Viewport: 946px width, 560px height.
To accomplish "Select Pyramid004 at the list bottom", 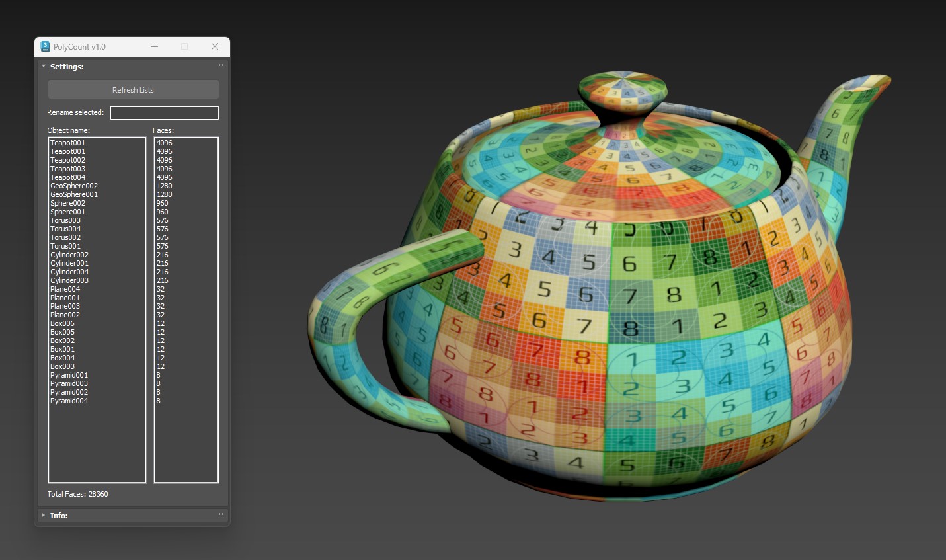I will click(69, 401).
